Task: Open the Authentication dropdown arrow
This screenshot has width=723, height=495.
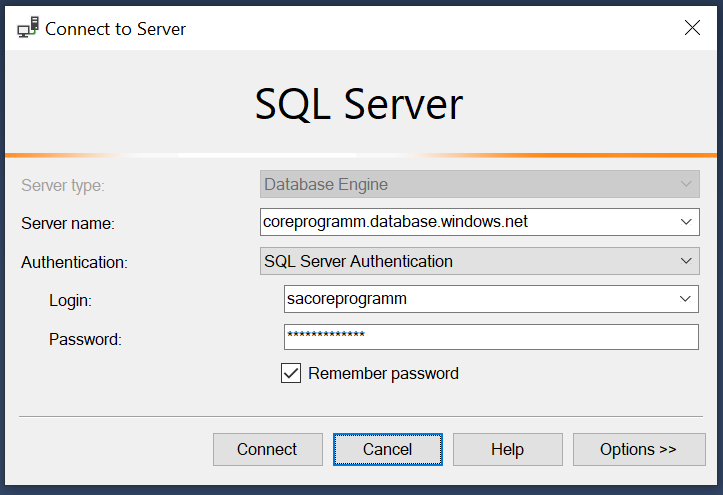Action: [x=686, y=261]
